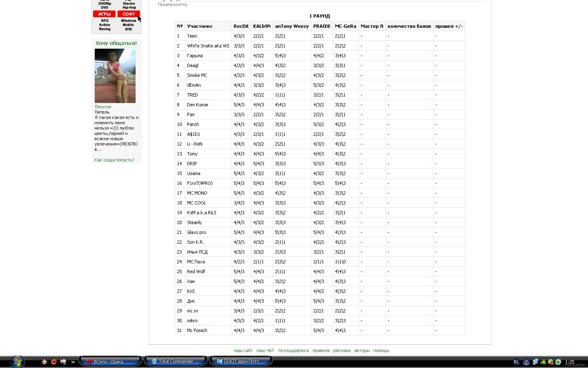Click the Ленусик profile photo
Viewport: 588px width, 368px height.
115,76
